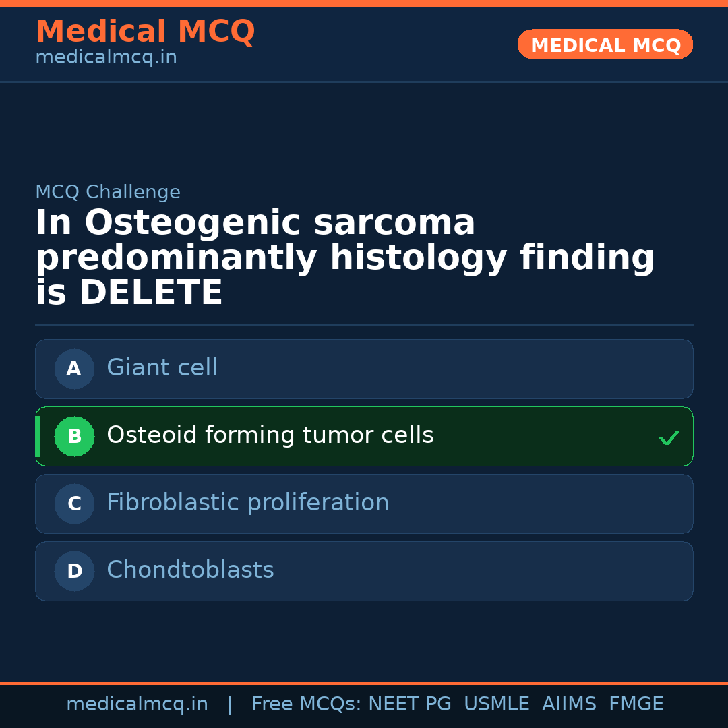Click the letter A circle badge
The height and width of the screenshot is (728, 728).
click(74, 369)
